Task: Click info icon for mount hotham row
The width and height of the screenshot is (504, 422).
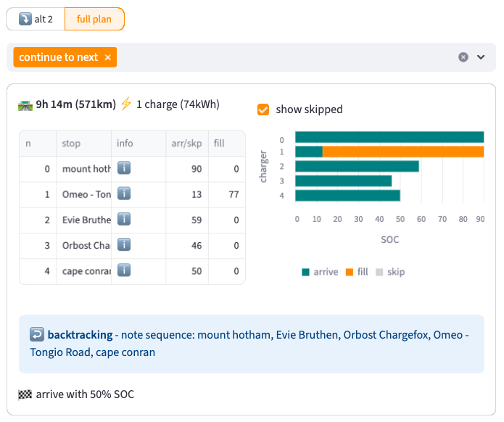Action: pos(124,169)
